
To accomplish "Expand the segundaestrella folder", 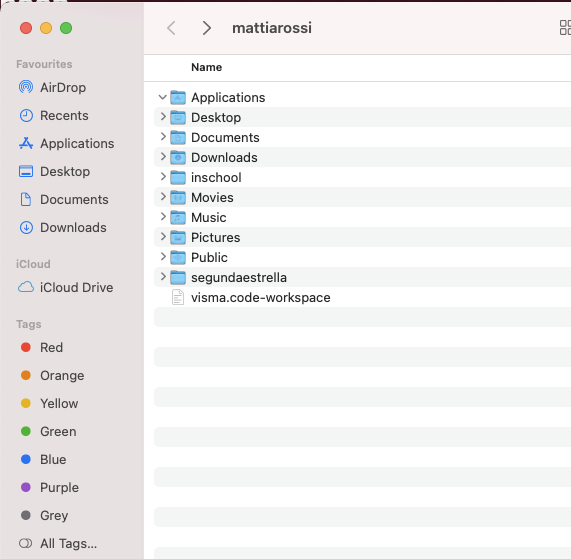I will [x=163, y=277].
